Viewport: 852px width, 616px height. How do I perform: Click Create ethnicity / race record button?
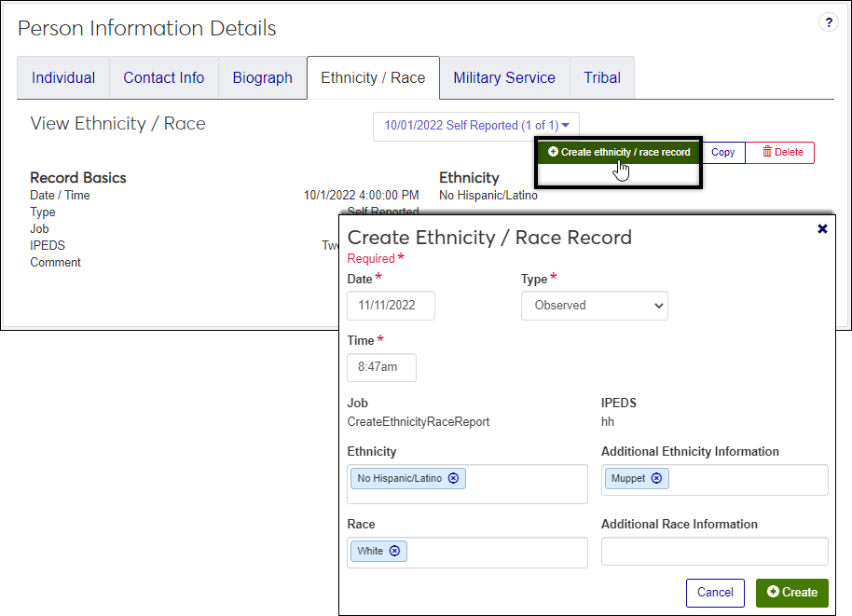[619, 152]
